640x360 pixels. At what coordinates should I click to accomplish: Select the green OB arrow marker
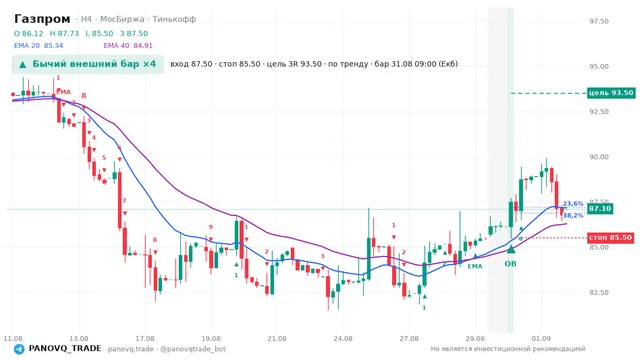(x=511, y=249)
